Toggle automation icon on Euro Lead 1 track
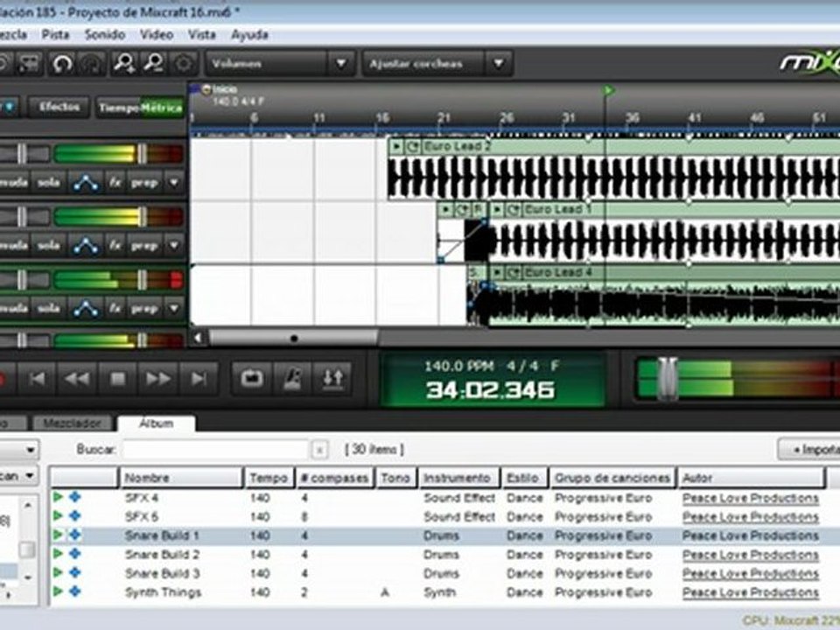This screenshot has width=840, height=630. tap(86, 246)
